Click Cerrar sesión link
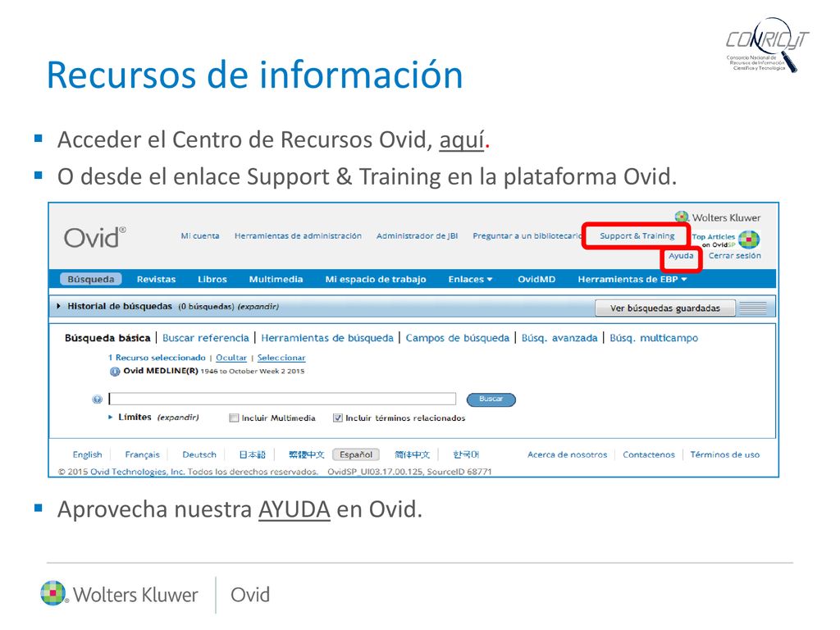Image resolution: width=840 pixels, height=630 pixels. (734, 256)
